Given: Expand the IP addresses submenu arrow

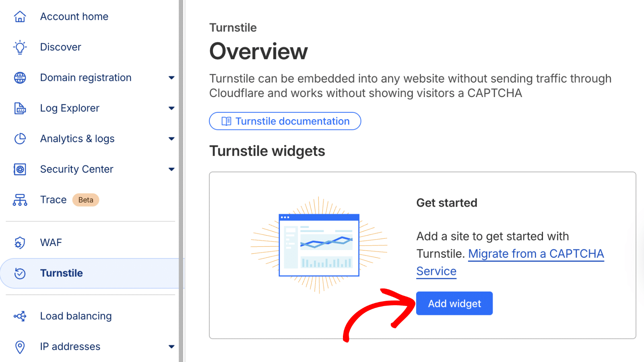Looking at the screenshot, I should (x=171, y=347).
